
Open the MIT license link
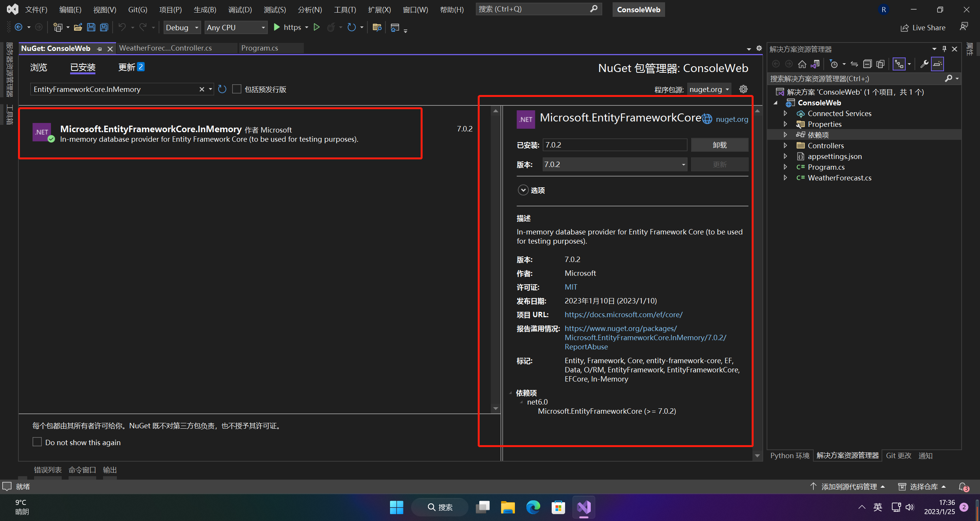click(x=571, y=287)
